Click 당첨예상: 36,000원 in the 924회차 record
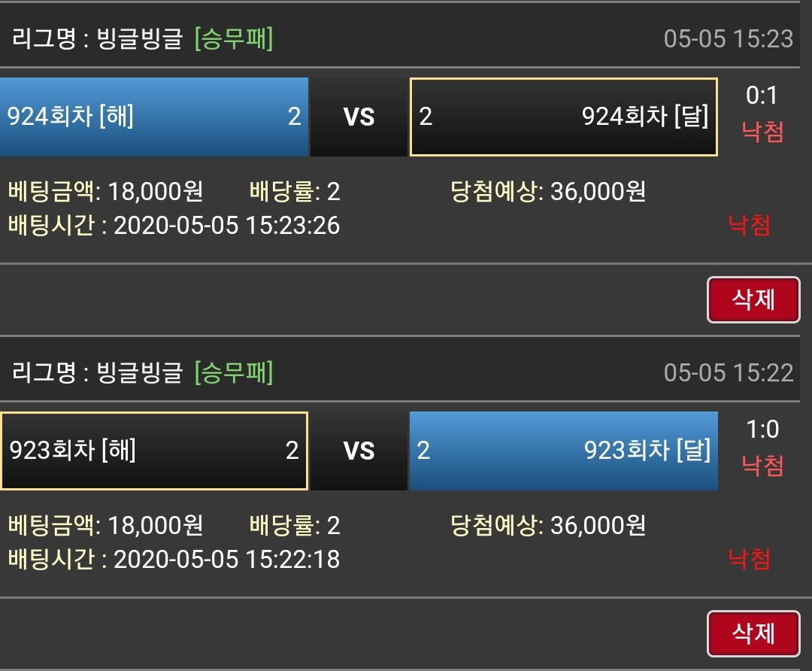This screenshot has height=671, width=812. pos(548,192)
